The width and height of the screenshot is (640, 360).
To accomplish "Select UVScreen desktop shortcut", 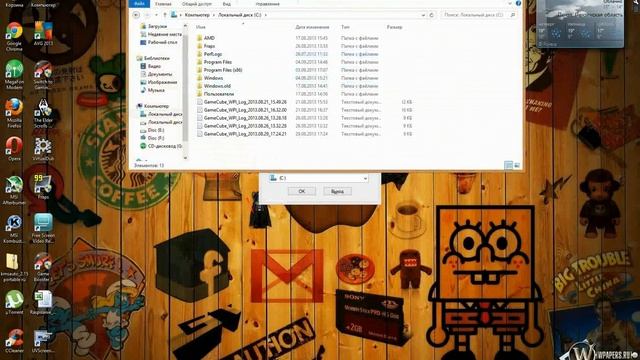I will coord(43,341).
